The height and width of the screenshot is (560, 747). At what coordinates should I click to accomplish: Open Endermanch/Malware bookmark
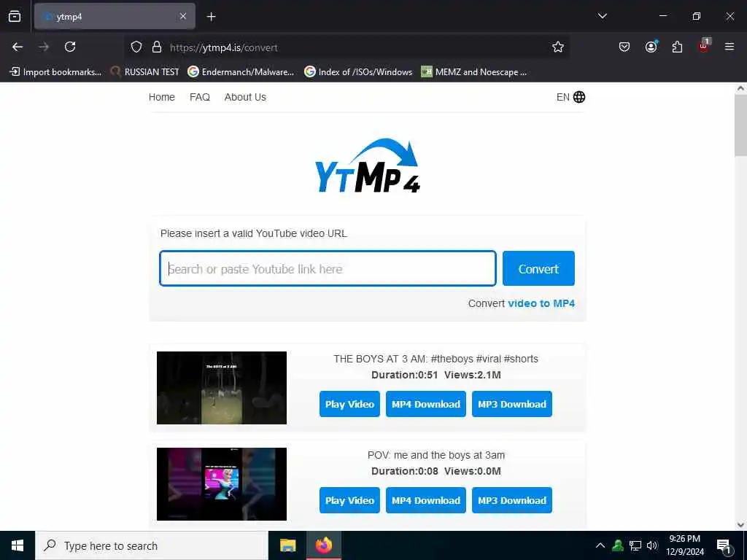click(x=241, y=72)
